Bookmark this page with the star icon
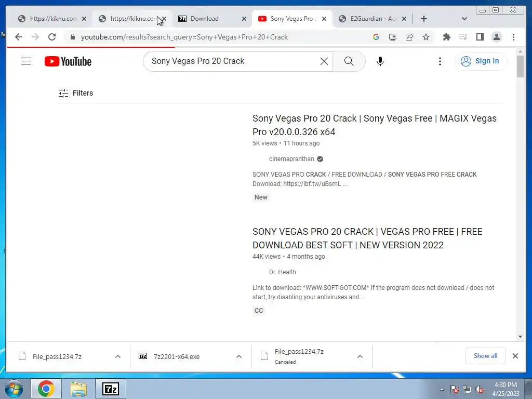 coord(426,37)
